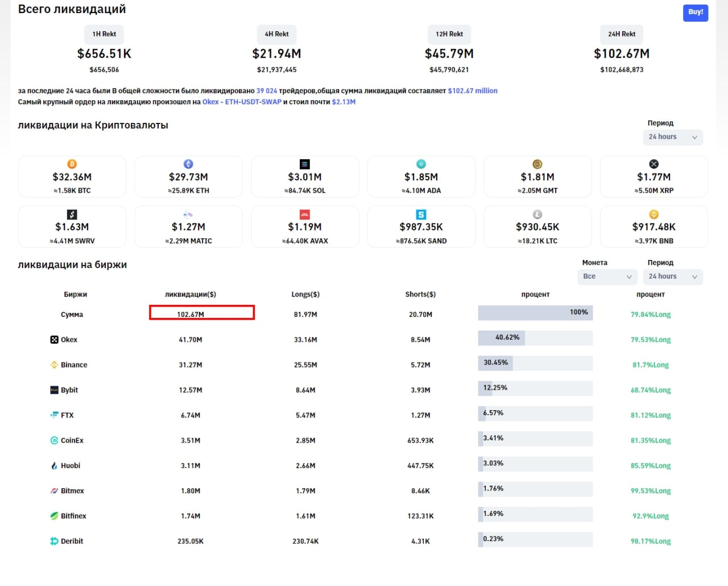Image resolution: width=728 pixels, height=586 pixels.
Task: Open the Монета coin filter dropdown
Action: [x=607, y=277]
